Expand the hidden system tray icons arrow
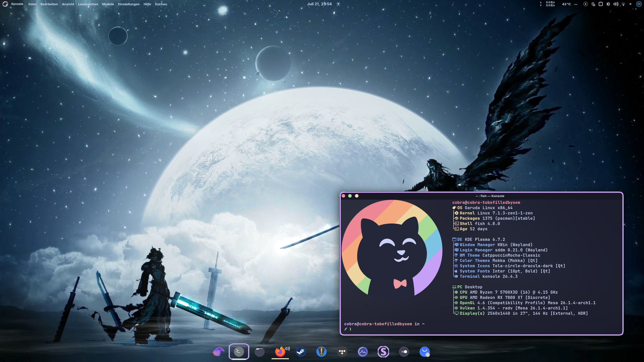 [x=630, y=4]
